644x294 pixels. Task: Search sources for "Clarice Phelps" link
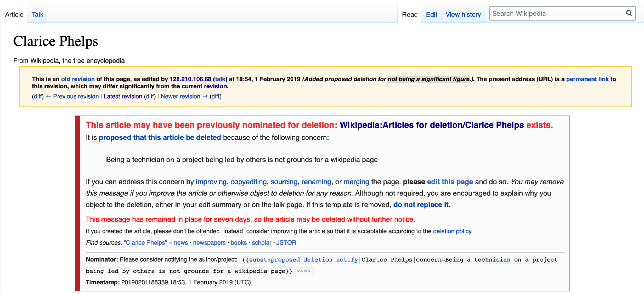[x=146, y=243]
